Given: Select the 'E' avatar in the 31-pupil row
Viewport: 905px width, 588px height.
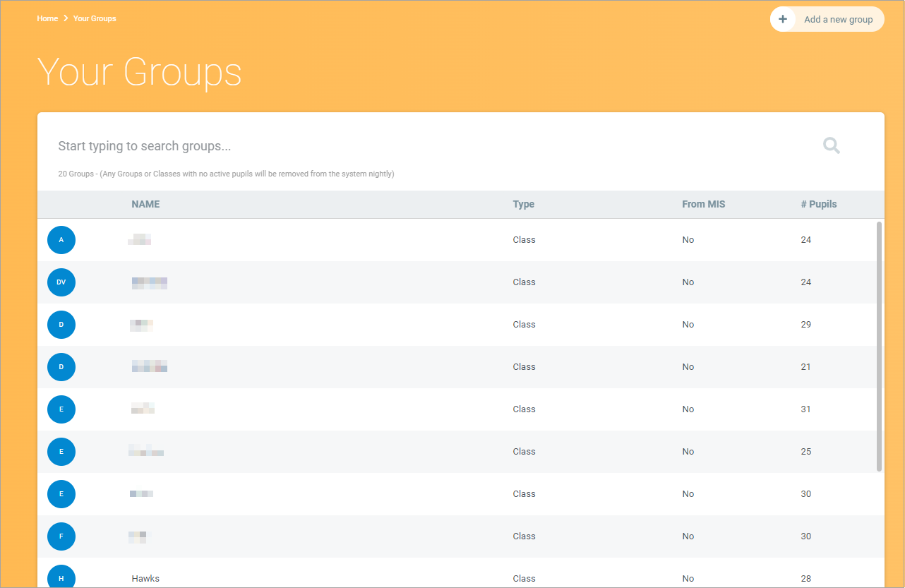Looking at the screenshot, I should tap(61, 409).
